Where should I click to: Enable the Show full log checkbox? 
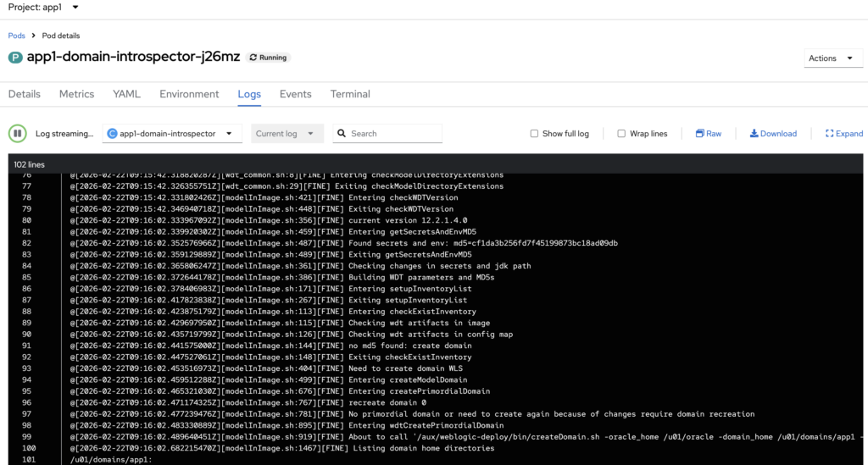(x=534, y=134)
